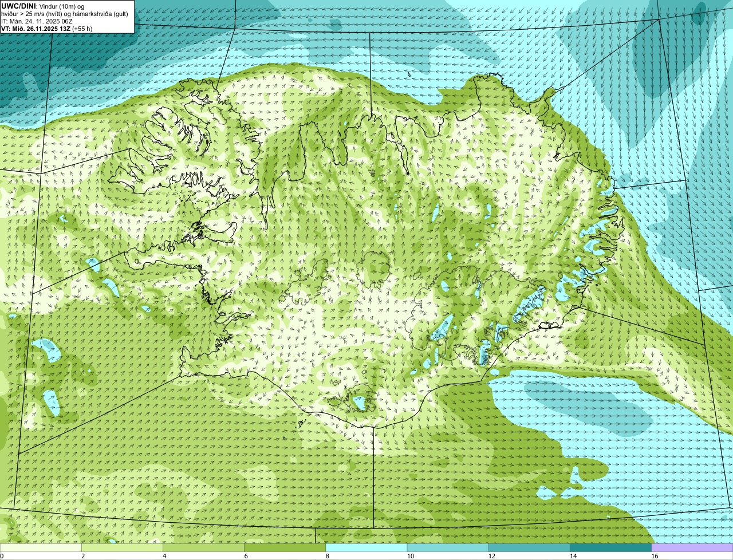Click the 12–14 m/s teal legend swatch
This screenshot has width=733, height=560.
pyautogui.click(x=529, y=548)
